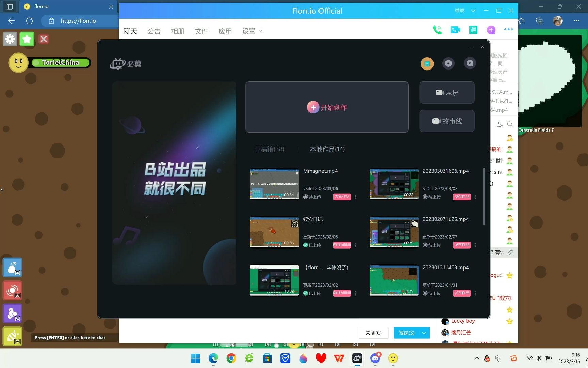The image size is (588, 368).
Task: Select the [V] yellow icon
Action: pyautogui.click(x=13, y=336)
